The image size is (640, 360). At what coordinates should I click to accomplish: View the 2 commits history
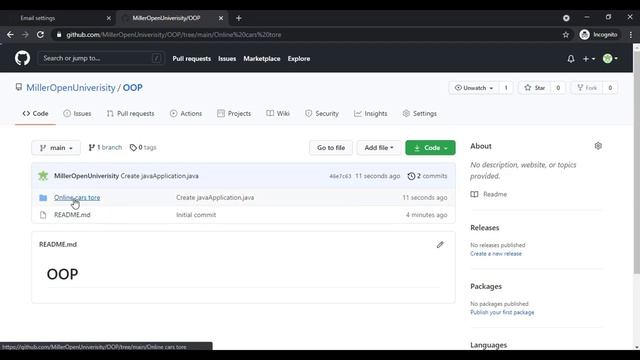point(427,176)
